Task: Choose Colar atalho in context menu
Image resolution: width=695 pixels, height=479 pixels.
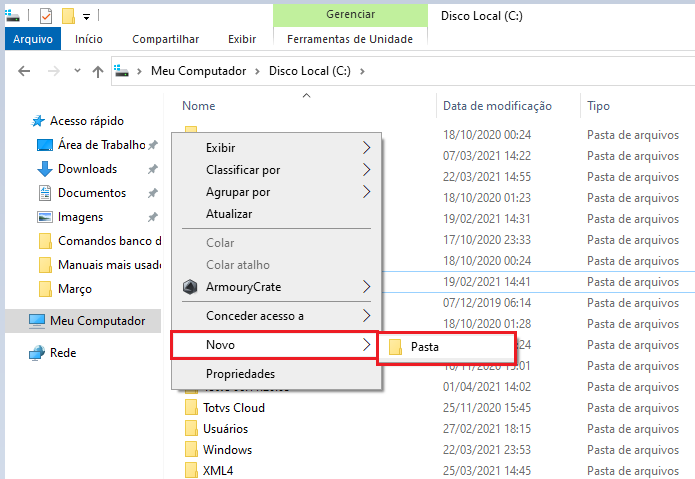Action: pyautogui.click(x=276, y=265)
